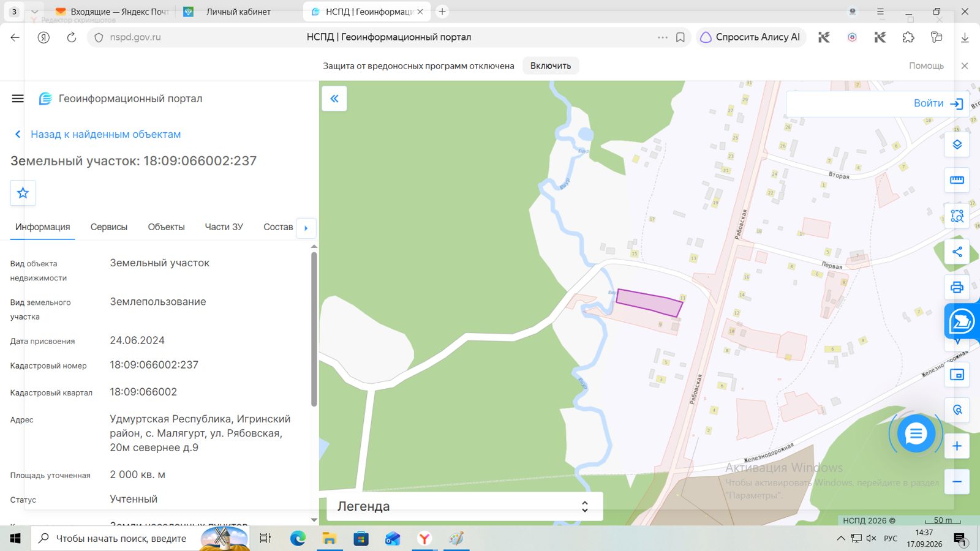Activate the area search selection tool
The image size is (980, 551).
[957, 216]
